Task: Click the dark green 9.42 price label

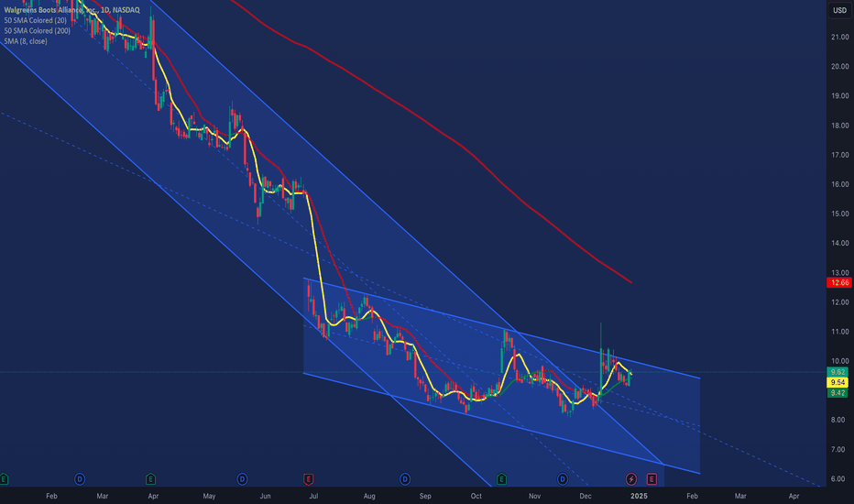Action: 838,393
